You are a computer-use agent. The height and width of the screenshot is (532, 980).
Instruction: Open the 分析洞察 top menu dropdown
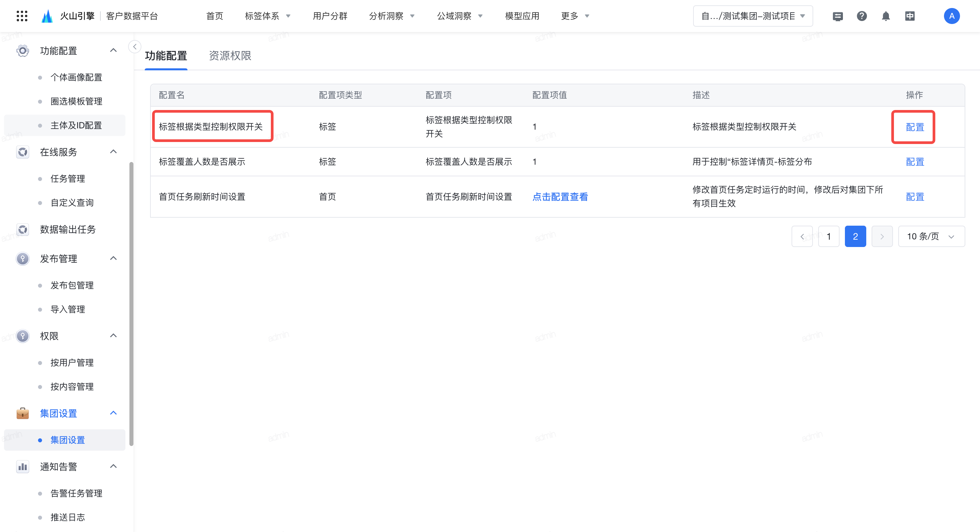[392, 16]
